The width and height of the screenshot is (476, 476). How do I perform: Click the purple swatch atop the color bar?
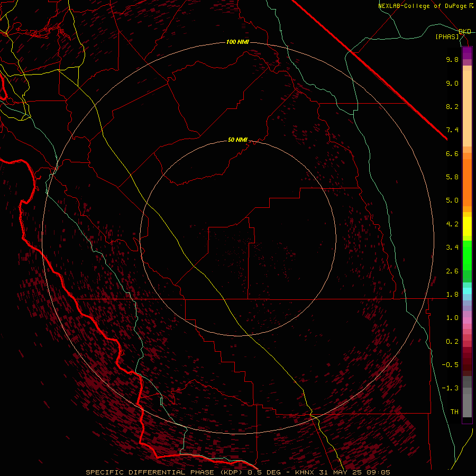(467, 53)
